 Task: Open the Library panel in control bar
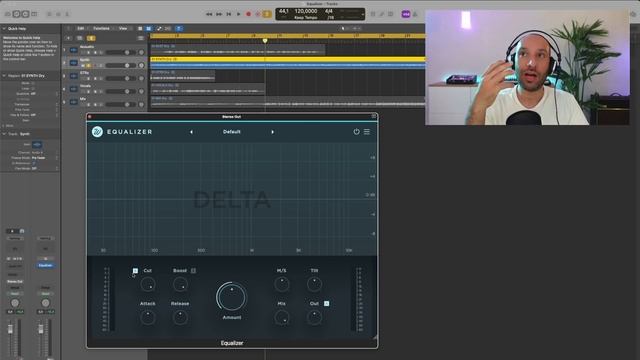(7, 14)
